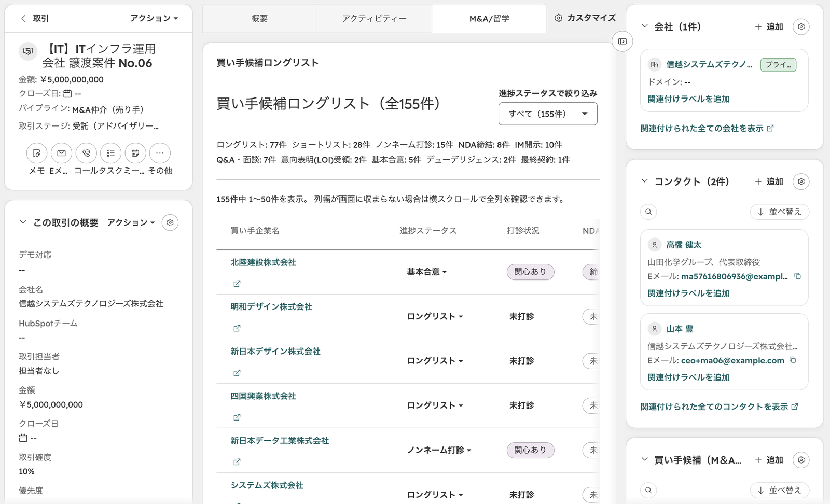
Task: Open 高橋 健太 contact link
Action: [x=684, y=245]
